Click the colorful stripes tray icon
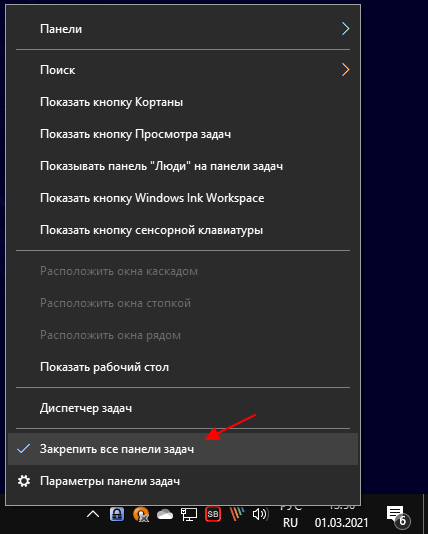 pos(237,514)
